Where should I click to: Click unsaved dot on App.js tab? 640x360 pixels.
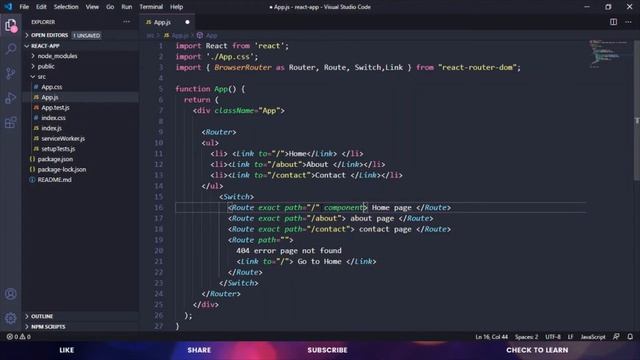pos(187,22)
